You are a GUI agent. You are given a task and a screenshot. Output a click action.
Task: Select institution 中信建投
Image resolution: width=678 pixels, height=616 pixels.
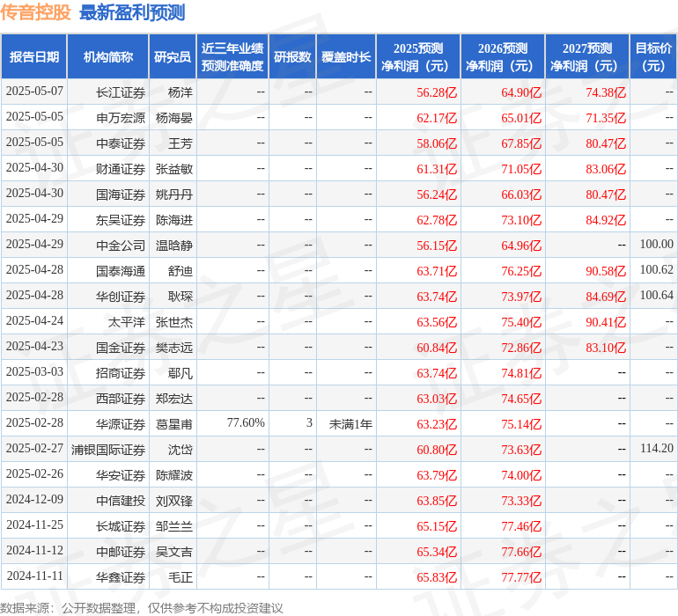tap(121, 501)
